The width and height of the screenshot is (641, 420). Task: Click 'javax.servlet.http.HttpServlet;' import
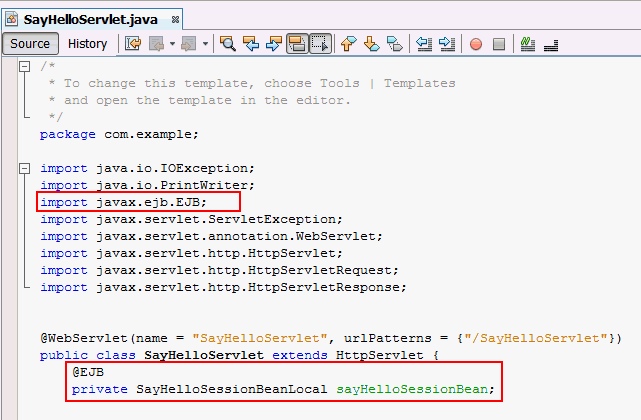219,253
